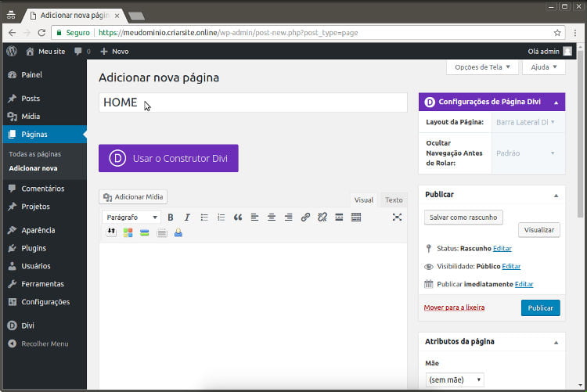Insert the Read More tag
Viewport: 587px width, 392px height.
pyautogui.click(x=339, y=217)
